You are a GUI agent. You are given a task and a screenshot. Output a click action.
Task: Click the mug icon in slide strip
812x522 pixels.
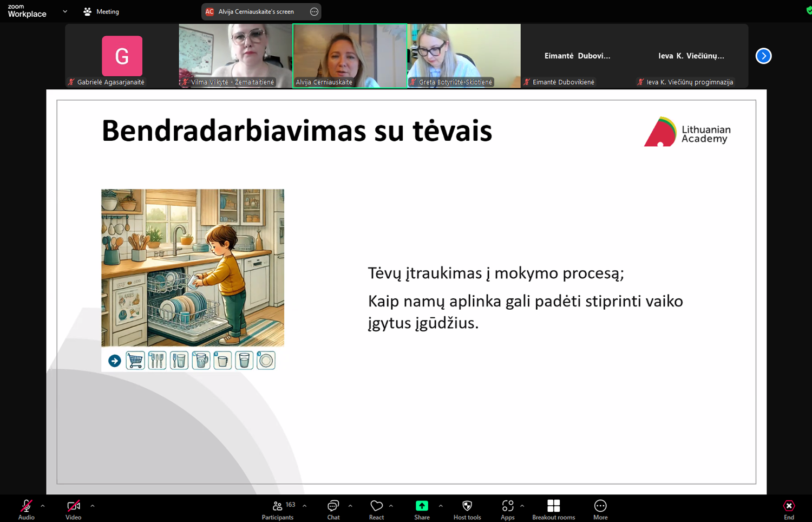coord(201,361)
